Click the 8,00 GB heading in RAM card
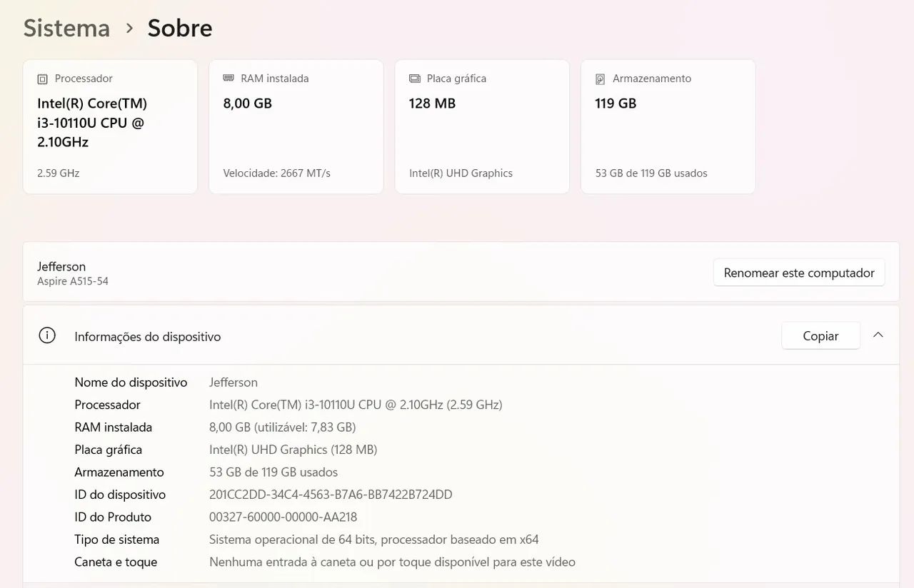The width and height of the screenshot is (914, 588). [x=247, y=103]
